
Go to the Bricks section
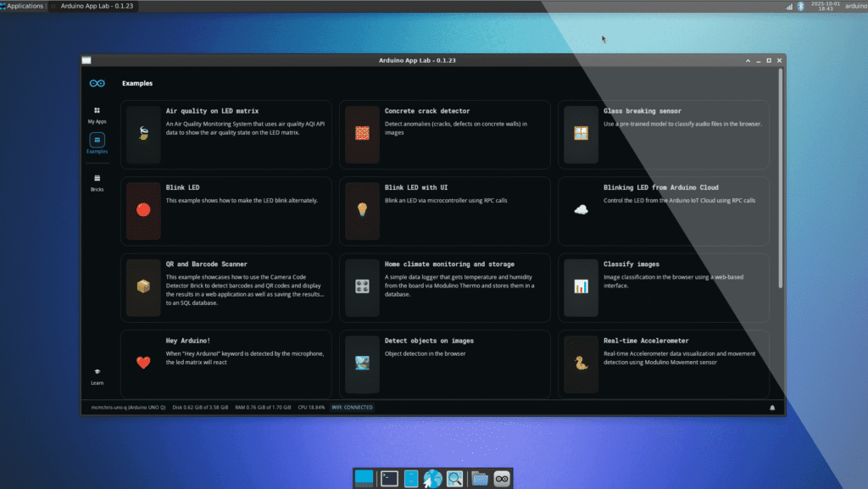tap(97, 182)
